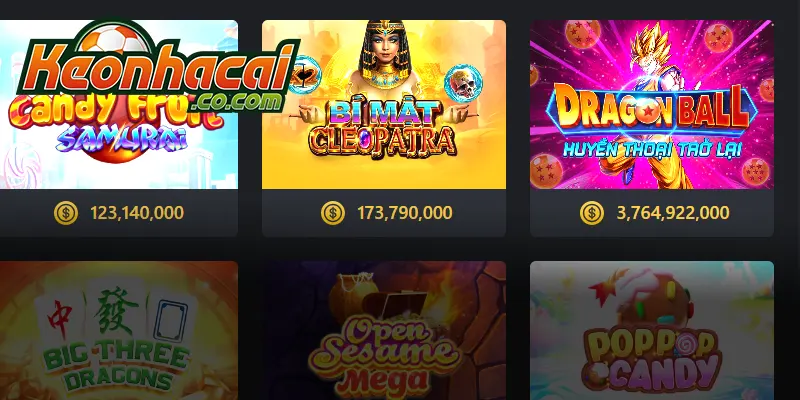Open the Big Three Dragons game
This screenshot has height=400, width=800.
point(119,331)
